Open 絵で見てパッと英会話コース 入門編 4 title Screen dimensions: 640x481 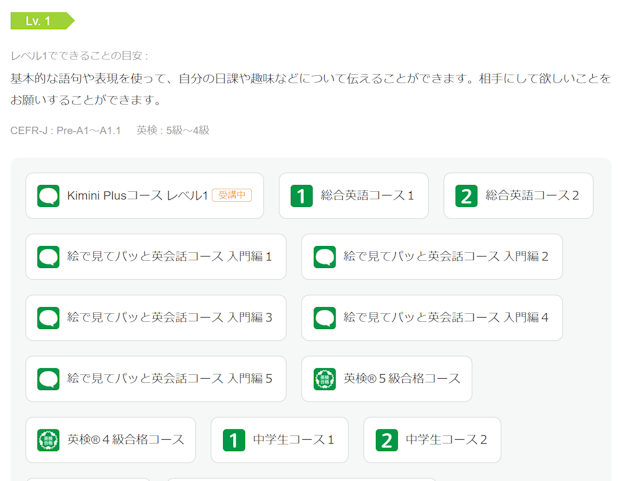pos(446,317)
